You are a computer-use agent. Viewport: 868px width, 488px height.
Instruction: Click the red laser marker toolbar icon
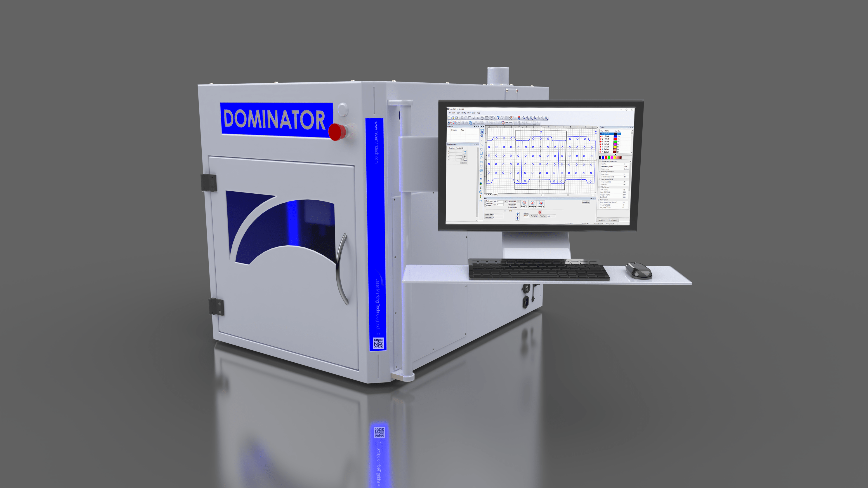(x=519, y=118)
